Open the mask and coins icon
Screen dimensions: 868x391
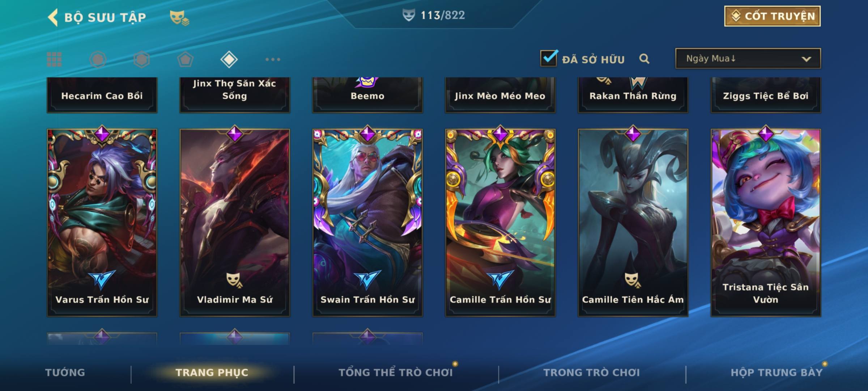pos(179,17)
